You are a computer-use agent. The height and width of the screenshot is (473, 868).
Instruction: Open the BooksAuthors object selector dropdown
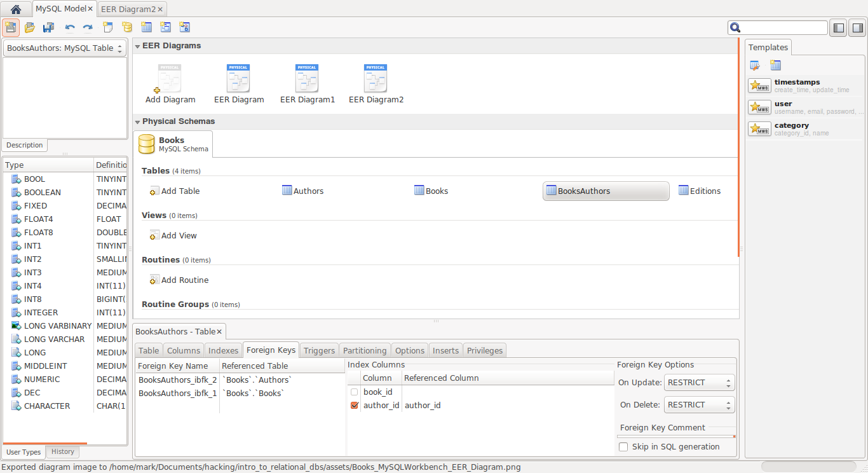click(65, 48)
